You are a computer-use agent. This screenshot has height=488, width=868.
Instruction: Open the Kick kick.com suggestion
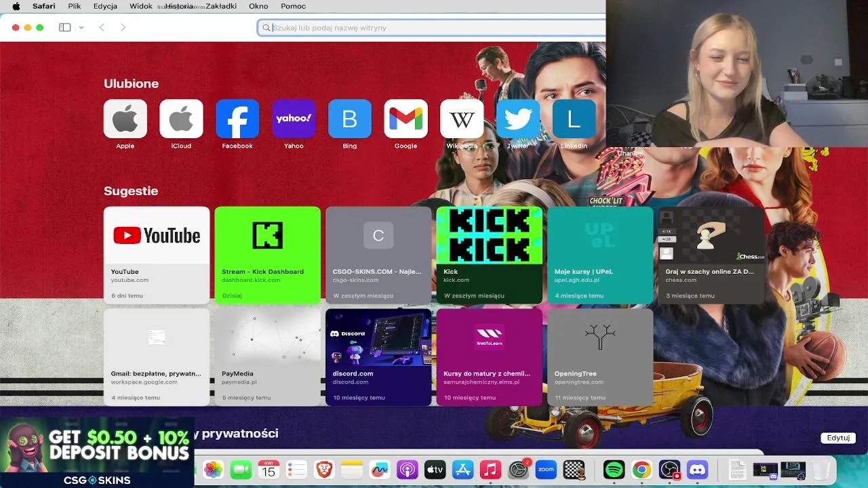pyautogui.click(x=489, y=256)
